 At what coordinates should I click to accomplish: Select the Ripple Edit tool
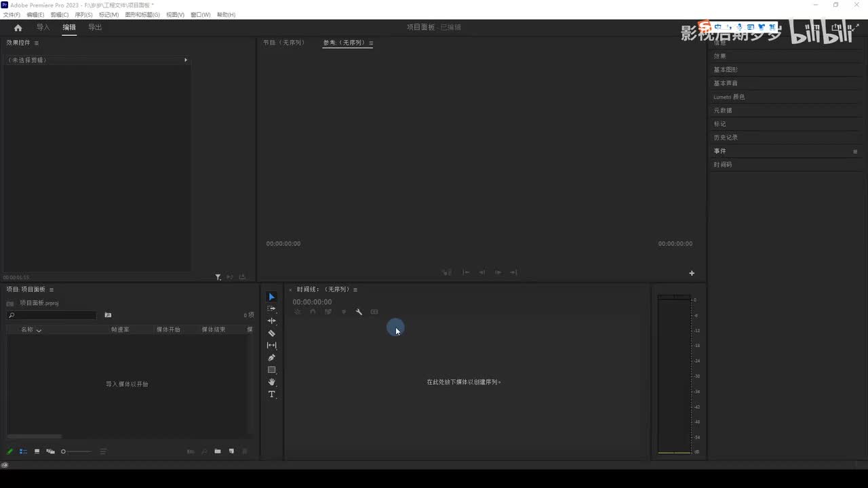coord(271,321)
